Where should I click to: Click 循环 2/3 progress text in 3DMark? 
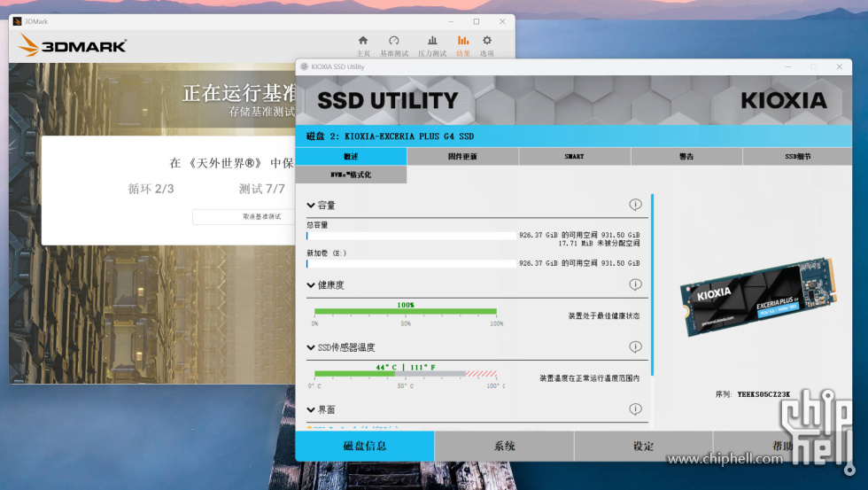point(151,189)
